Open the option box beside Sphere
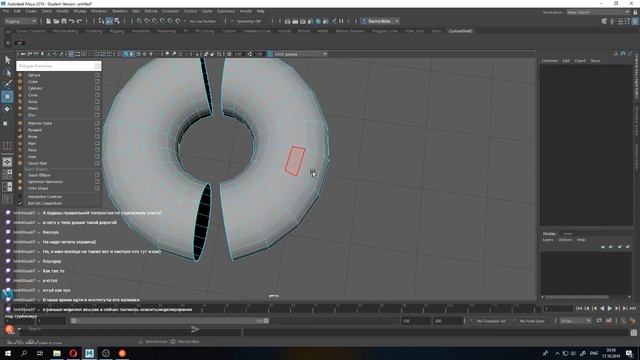The image size is (640, 360). coord(97,75)
